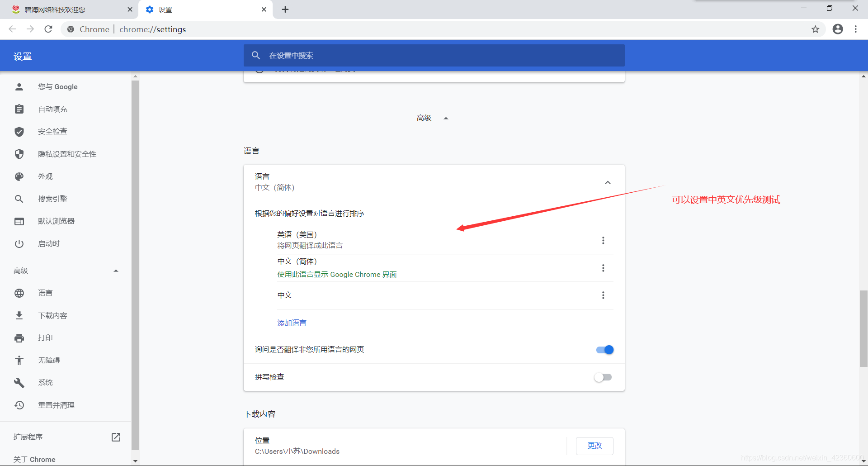
Task: Click the shield icon for 隐私设置和安全性
Action: 19,154
